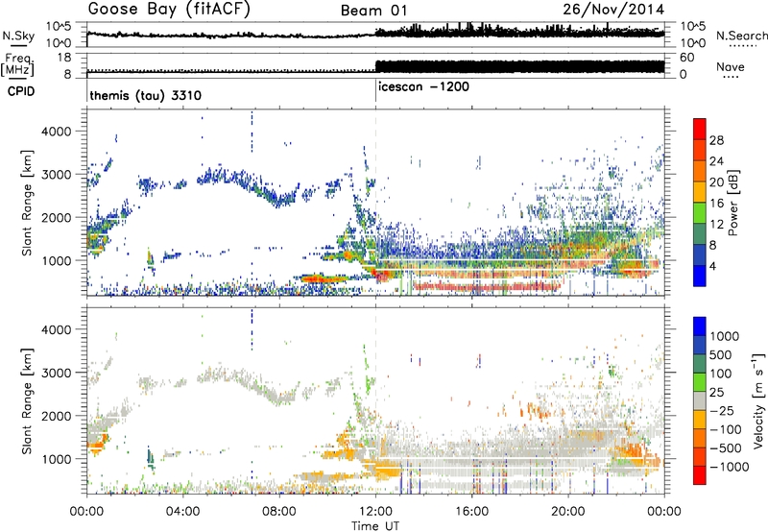The height and width of the screenshot is (532, 768).
Task: Click the '3000' tick on velocity panel
Action: pyautogui.click(x=56, y=373)
